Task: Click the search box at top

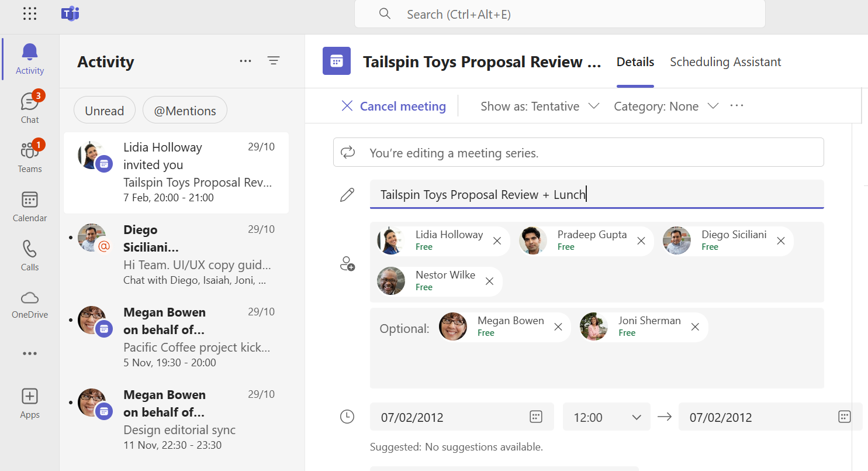Action: [559, 14]
